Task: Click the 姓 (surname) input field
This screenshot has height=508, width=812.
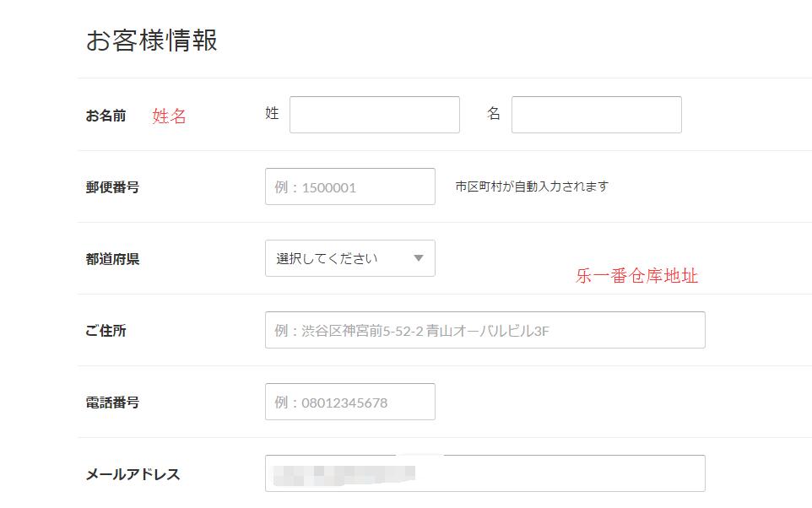Action: (x=374, y=115)
